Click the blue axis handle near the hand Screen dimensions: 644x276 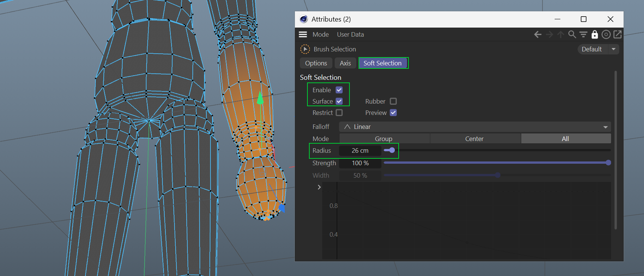pos(282,207)
